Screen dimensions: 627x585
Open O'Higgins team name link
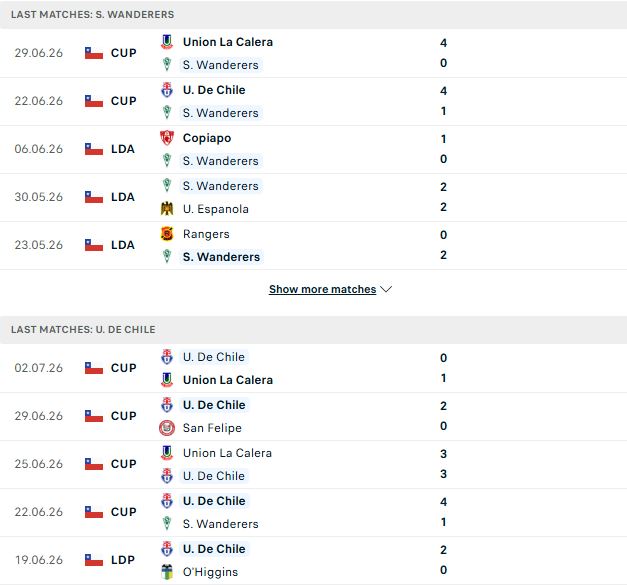tap(210, 572)
